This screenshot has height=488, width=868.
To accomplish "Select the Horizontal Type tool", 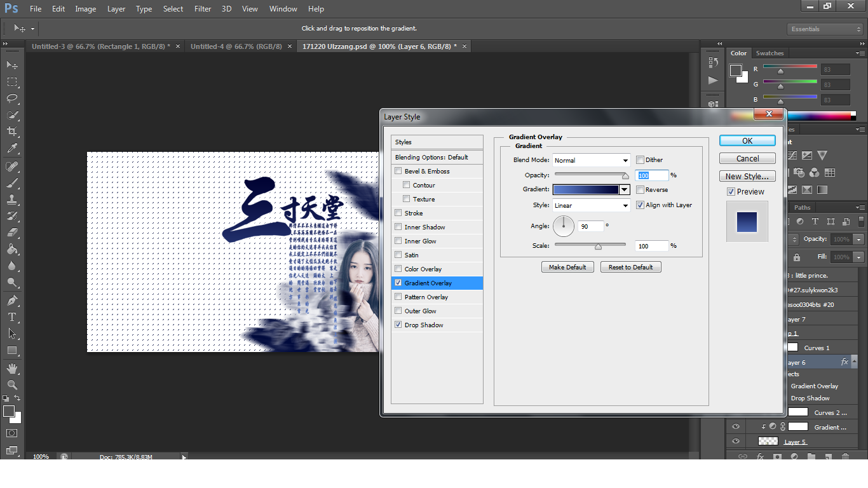I will (12, 316).
